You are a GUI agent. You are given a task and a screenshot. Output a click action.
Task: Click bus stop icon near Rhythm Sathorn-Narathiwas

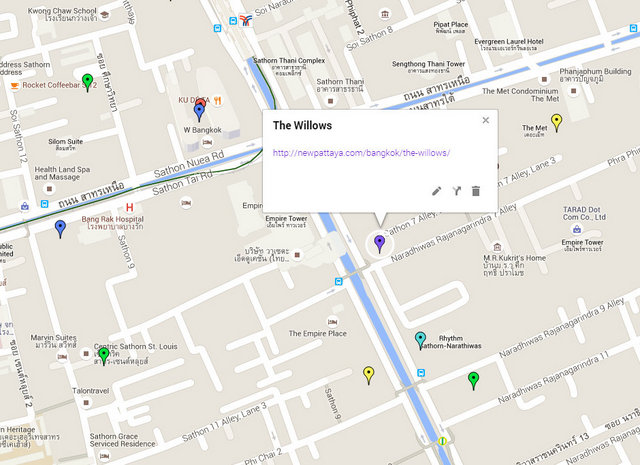pyautogui.click(x=421, y=373)
